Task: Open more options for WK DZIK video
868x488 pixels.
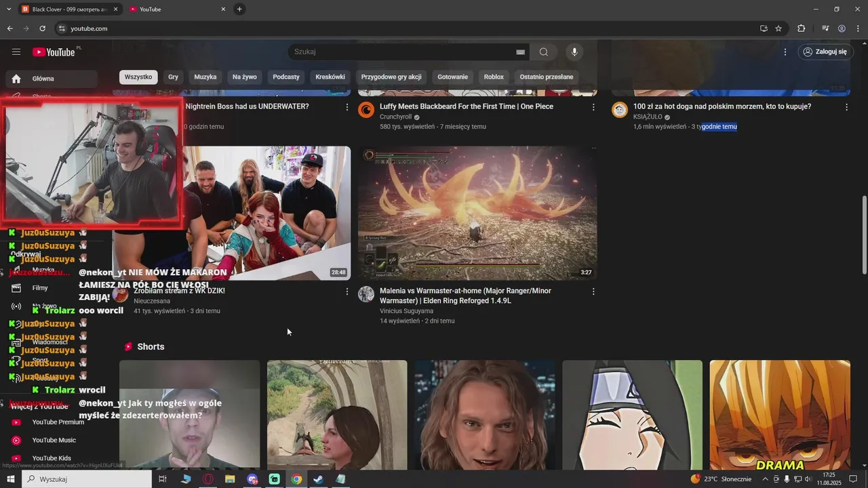Action: tap(347, 291)
